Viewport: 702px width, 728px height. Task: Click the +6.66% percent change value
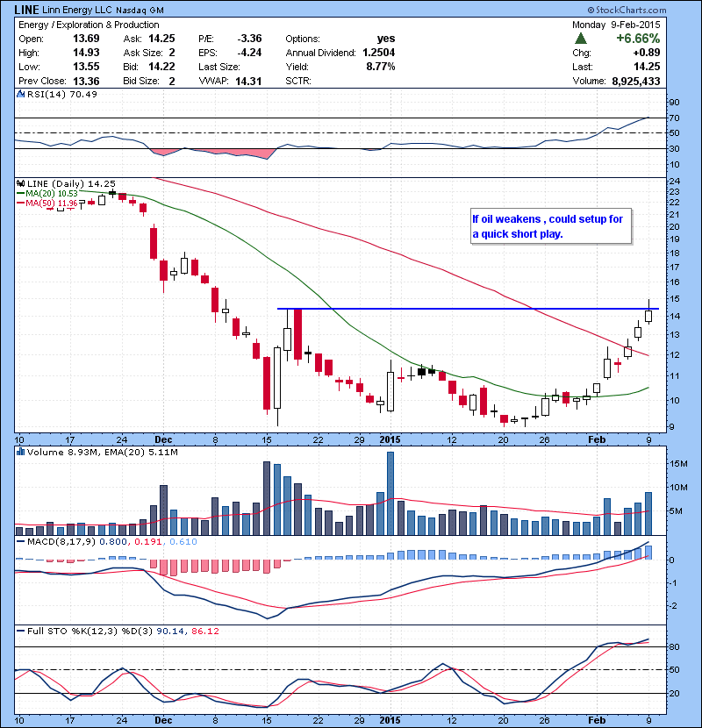tap(638, 38)
